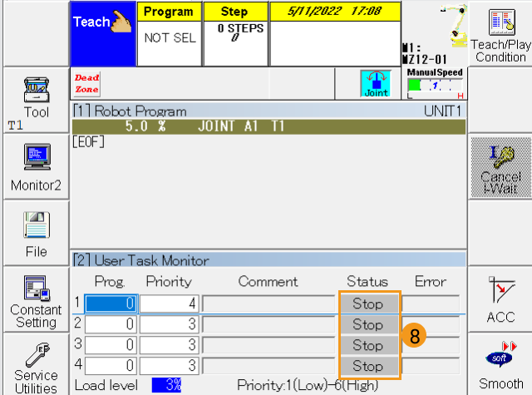Click the Status column header
The image size is (532, 395).
[367, 281]
